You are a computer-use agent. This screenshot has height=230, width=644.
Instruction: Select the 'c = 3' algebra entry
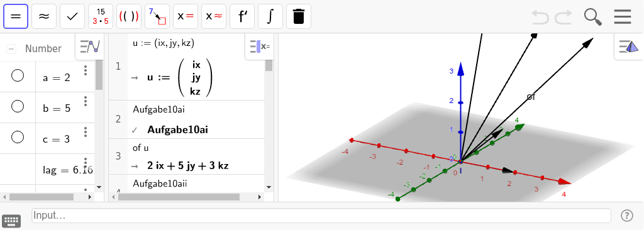click(x=56, y=140)
